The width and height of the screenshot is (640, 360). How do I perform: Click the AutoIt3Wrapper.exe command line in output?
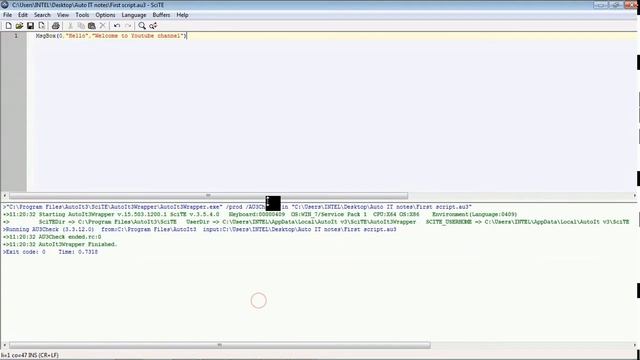coord(237,207)
